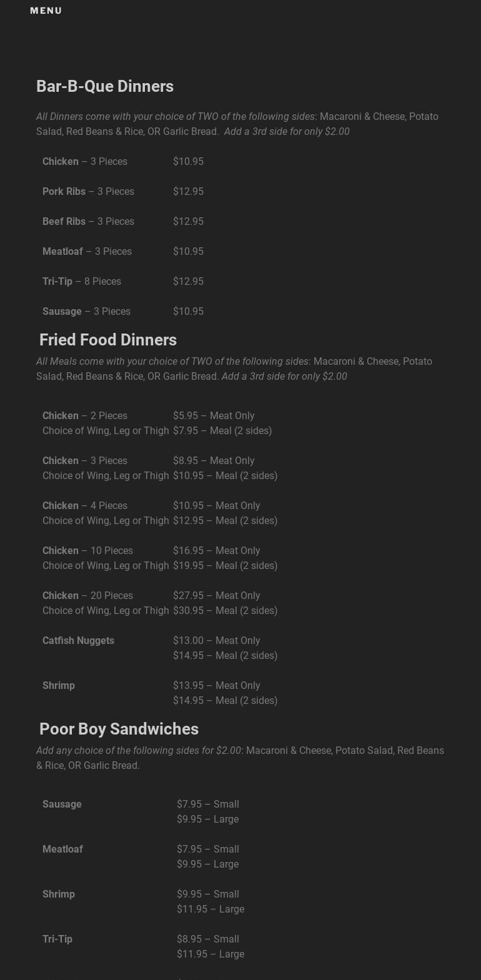Select Pork Ribs – 3 Pieces item
This screenshot has height=980, width=481.
88,191
